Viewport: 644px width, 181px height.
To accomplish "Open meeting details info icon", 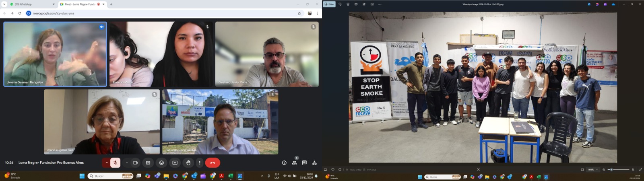I will click(x=284, y=163).
